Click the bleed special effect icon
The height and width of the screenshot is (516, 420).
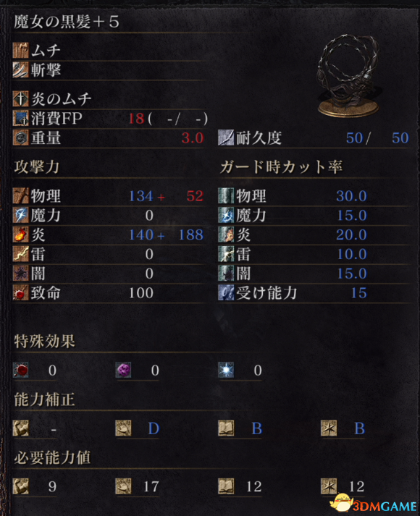20,371
